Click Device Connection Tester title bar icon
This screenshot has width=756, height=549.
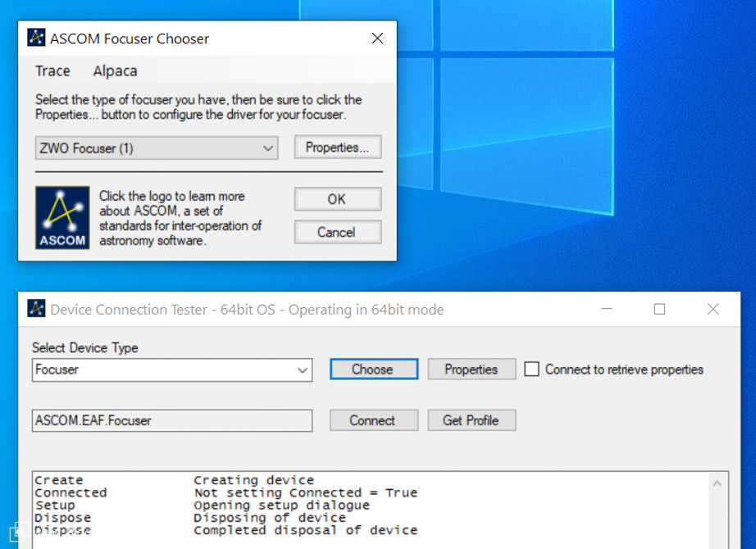tap(36, 309)
